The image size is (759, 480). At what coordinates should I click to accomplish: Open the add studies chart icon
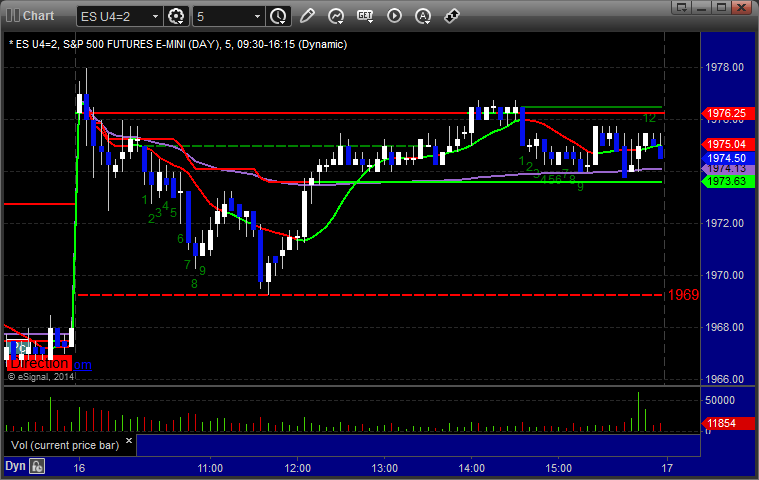335,16
